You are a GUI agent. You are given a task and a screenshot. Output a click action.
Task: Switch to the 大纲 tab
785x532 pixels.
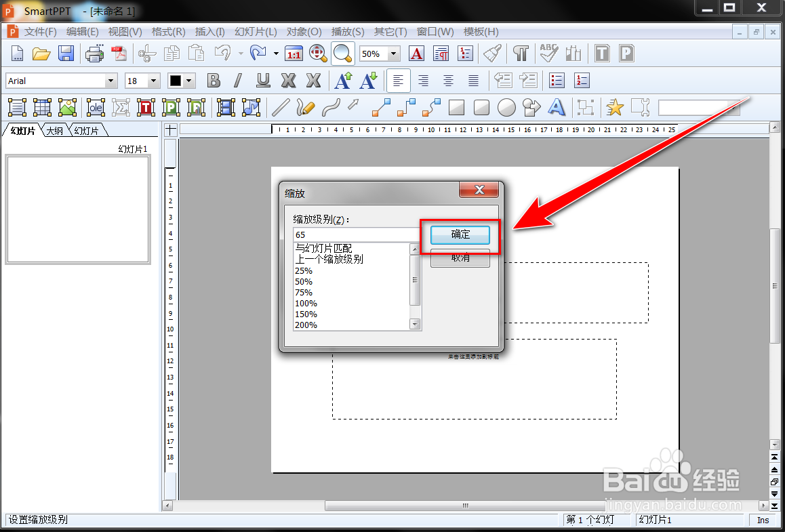click(54, 131)
